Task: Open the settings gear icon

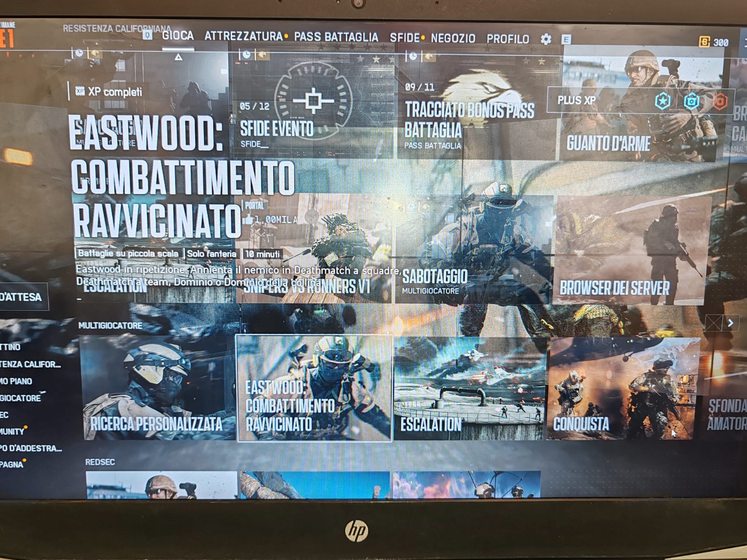Action: (x=545, y=39)
